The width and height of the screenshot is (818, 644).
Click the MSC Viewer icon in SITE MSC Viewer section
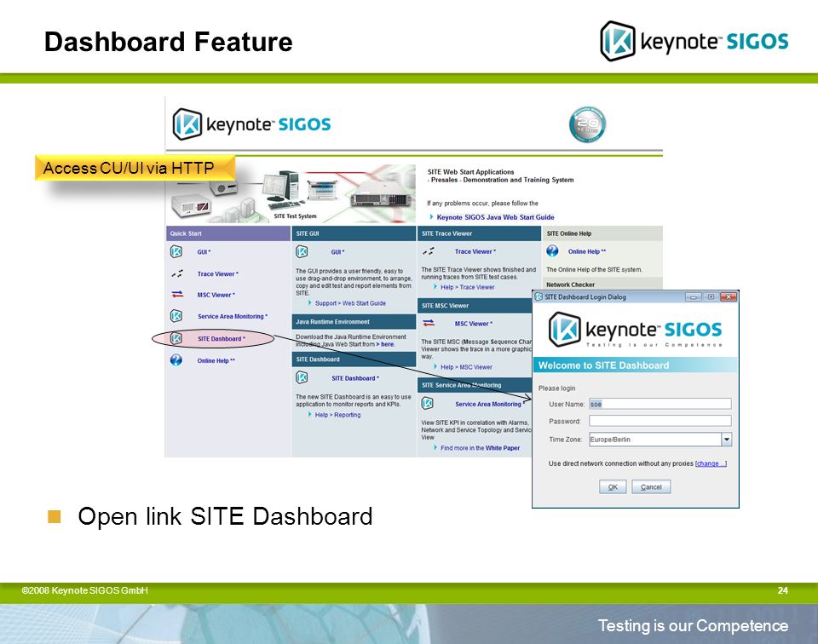pos(429,324)
